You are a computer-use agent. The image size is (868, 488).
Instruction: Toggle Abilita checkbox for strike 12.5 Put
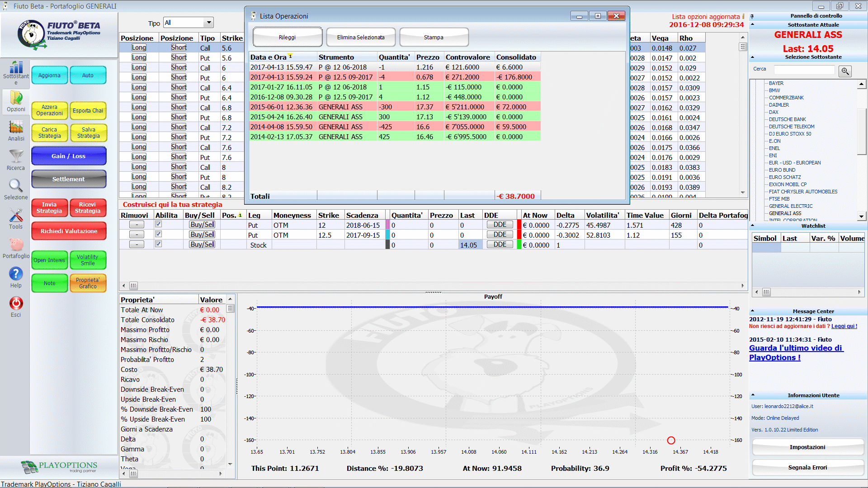[x=158, y=234]
